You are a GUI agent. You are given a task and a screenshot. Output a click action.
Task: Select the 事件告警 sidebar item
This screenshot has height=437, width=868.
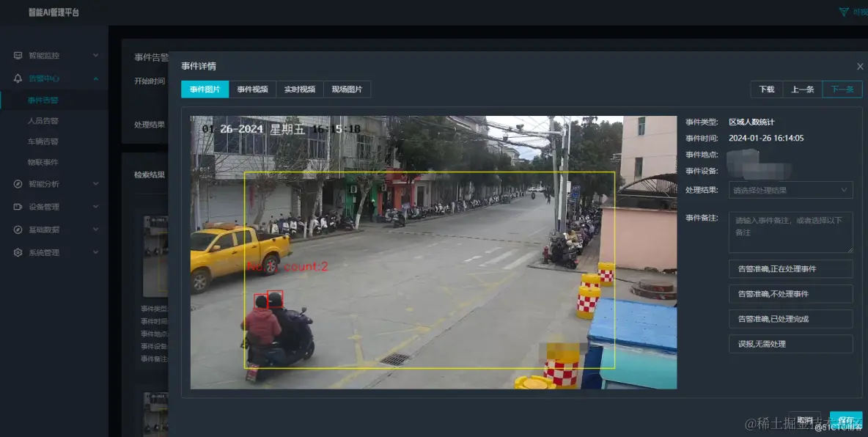(43, 100)
